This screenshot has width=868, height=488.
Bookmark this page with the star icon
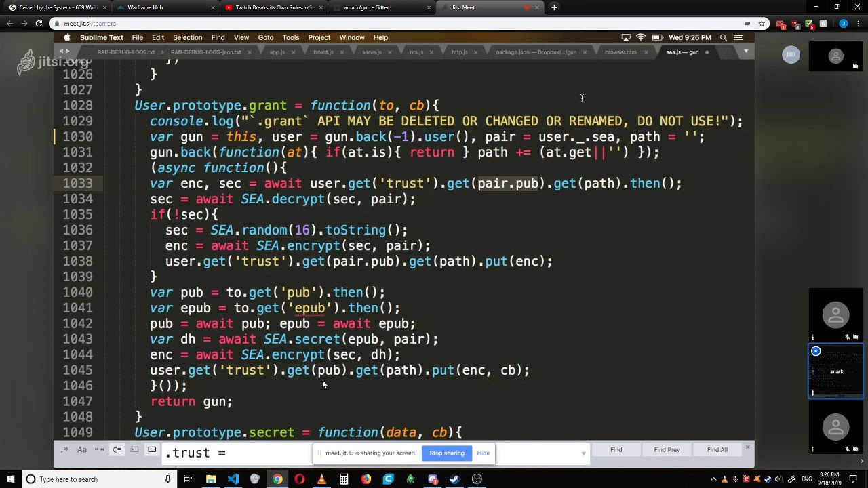(762, 24)
